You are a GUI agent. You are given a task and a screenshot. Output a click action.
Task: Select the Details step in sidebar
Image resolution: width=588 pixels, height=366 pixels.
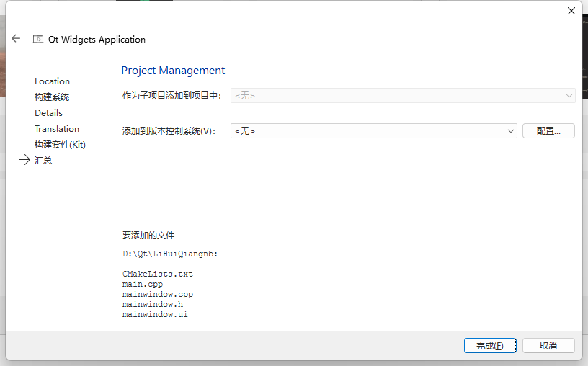48,113
